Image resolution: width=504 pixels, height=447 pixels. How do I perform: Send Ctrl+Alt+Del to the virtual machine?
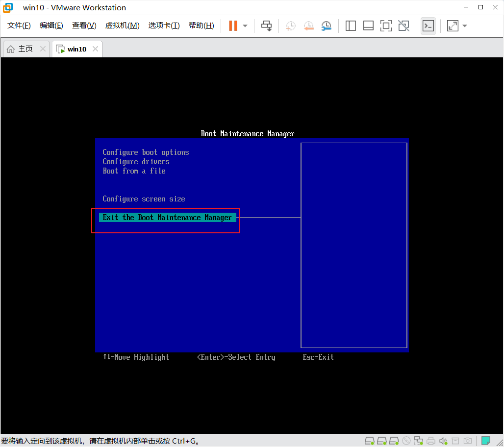[267, 25]
